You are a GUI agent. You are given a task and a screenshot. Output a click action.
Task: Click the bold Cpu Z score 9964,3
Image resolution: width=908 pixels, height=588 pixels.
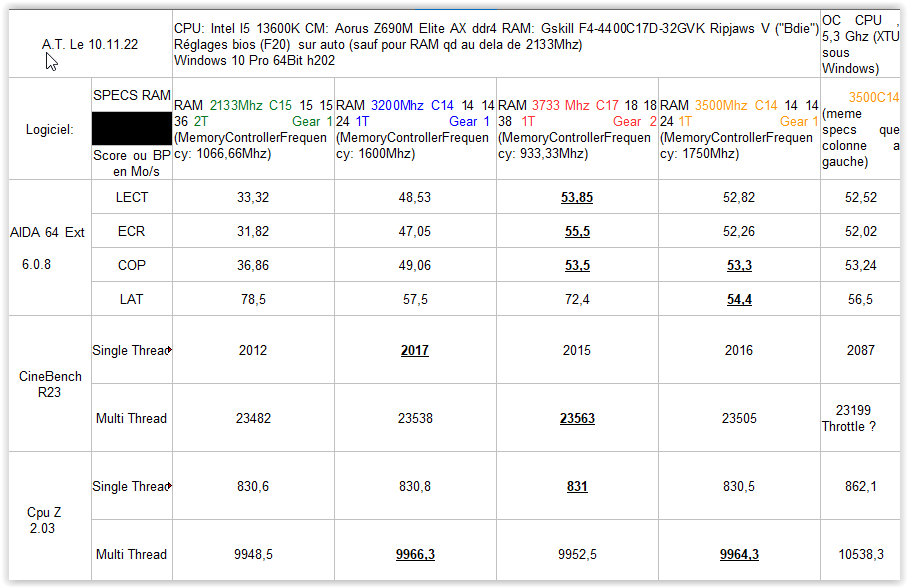(x=739, y=554)
